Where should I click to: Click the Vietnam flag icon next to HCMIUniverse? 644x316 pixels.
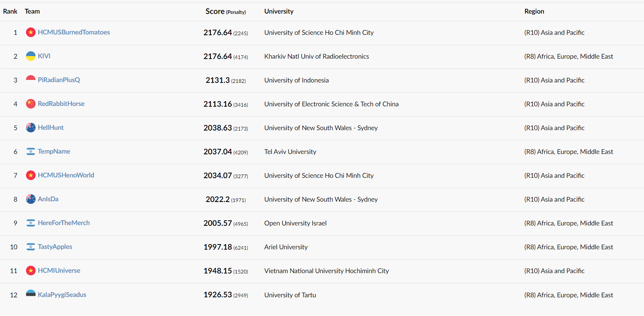[31, 271]
